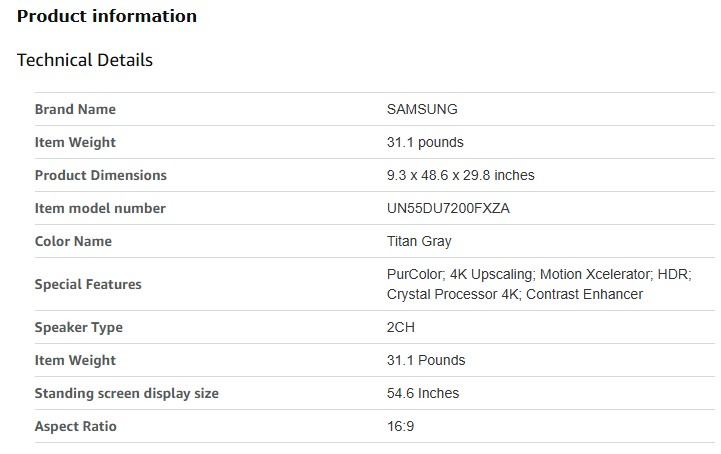Select the Standing screen display size label
The height and width of the screenshot is (454, 721).
tap(126, 393)
